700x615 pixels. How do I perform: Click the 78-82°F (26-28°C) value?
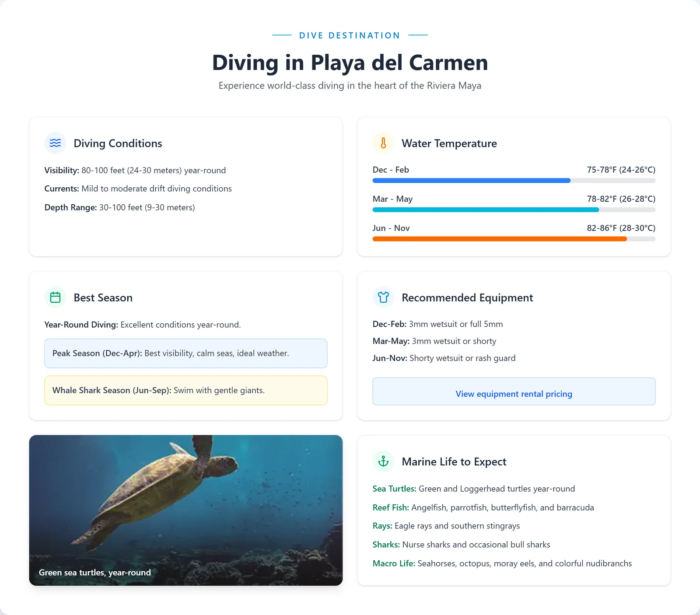pos(621,199)
